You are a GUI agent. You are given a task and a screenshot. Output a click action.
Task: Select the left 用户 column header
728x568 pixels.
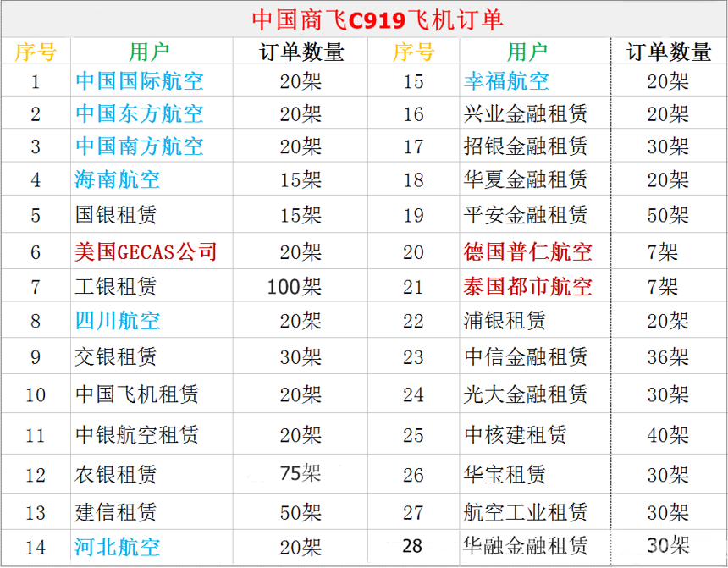(x=152, y=51)
